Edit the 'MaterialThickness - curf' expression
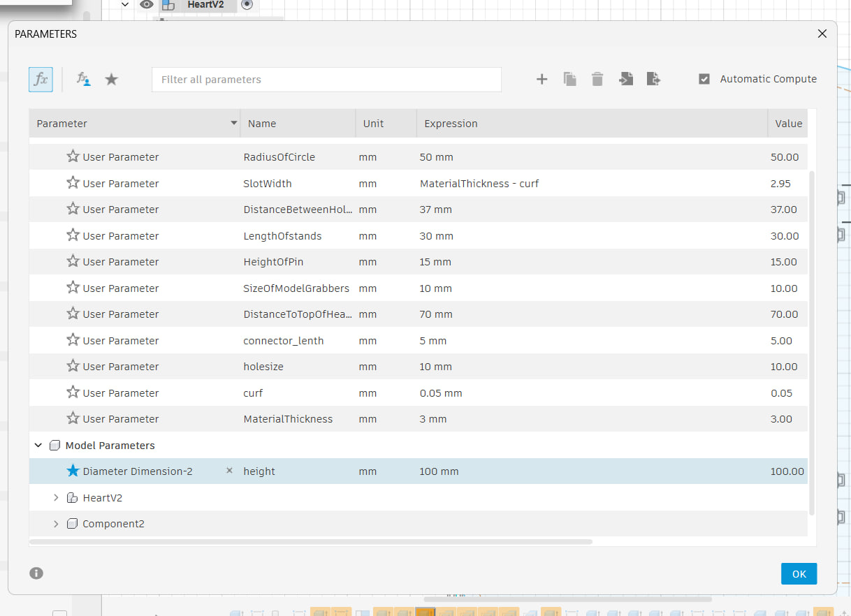 tap(479, 183)
